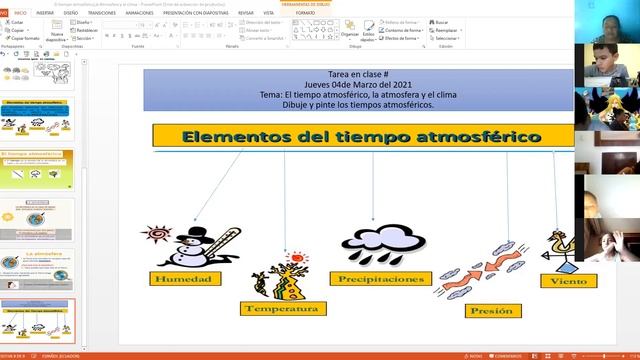This screenshot has height=360, width=640.
Task: Expand the shapes gallery more arrow
Action: tap(337, 37)
